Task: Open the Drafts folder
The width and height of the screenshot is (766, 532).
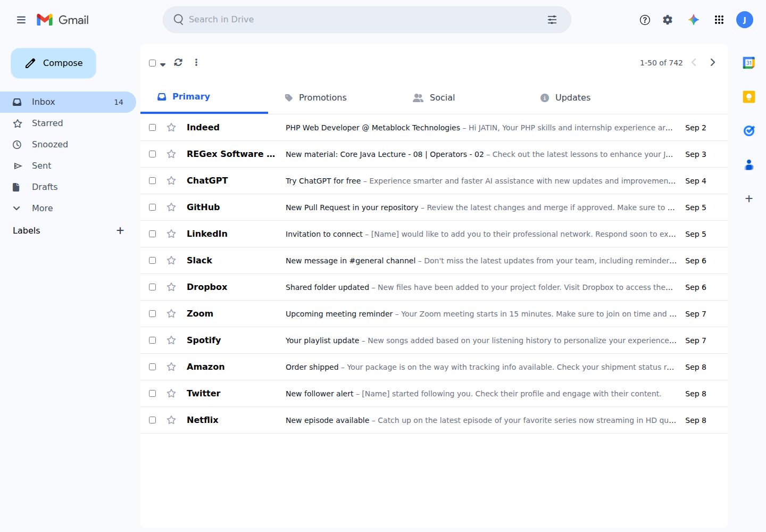Action: tap(68, 187)
